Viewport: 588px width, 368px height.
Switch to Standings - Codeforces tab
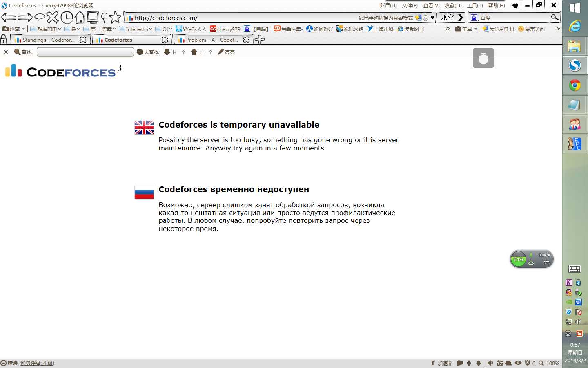50,40
